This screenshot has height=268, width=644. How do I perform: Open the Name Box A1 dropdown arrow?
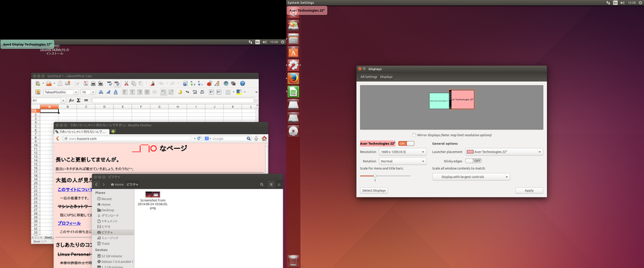pyautogui.click(x=63, y=100)
